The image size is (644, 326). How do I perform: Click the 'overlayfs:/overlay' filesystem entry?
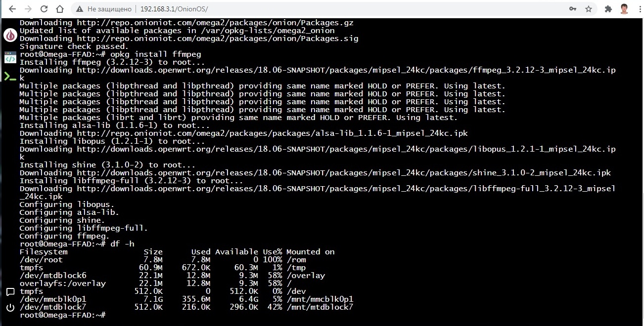(x=63, y=284)
